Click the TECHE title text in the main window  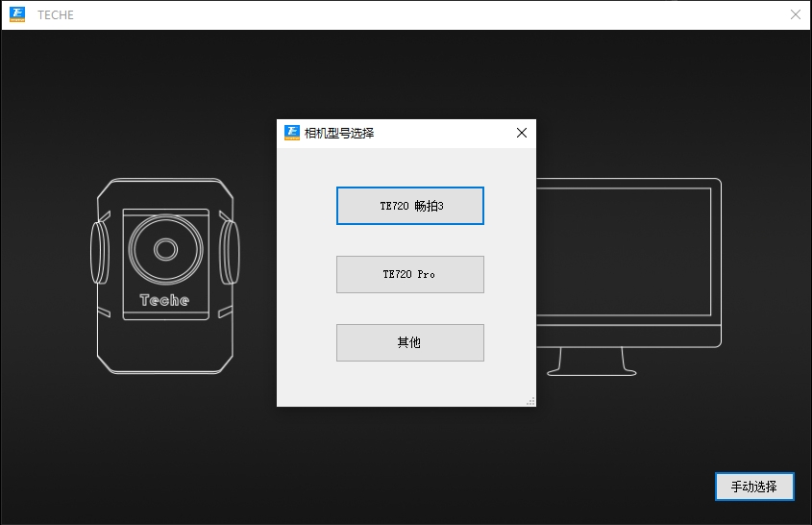56,15
